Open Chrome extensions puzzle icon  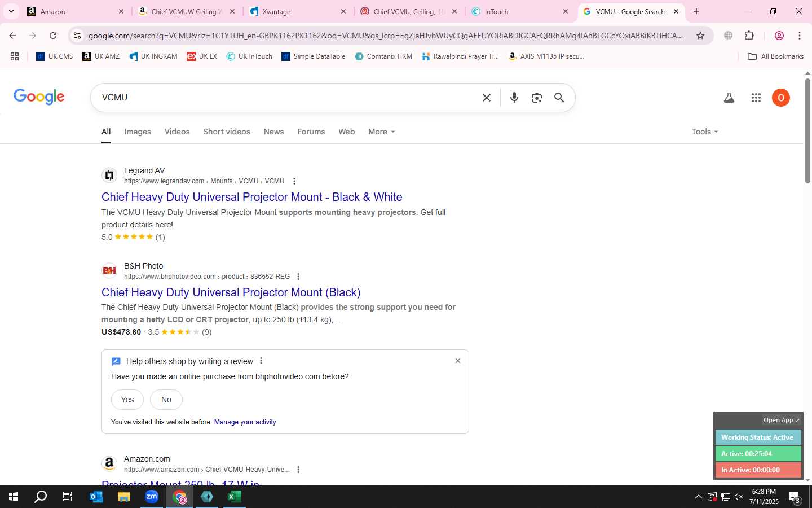click(x=749, y=36)
